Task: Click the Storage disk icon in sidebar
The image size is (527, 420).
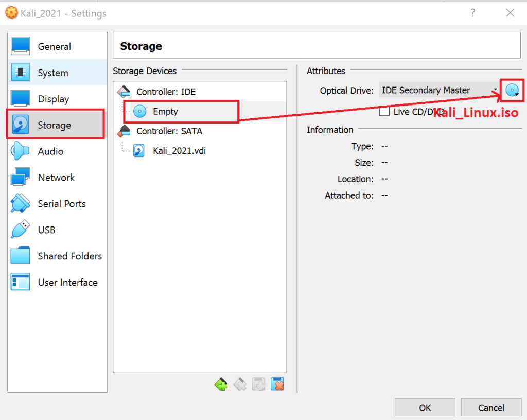Action: coord(20,125)
